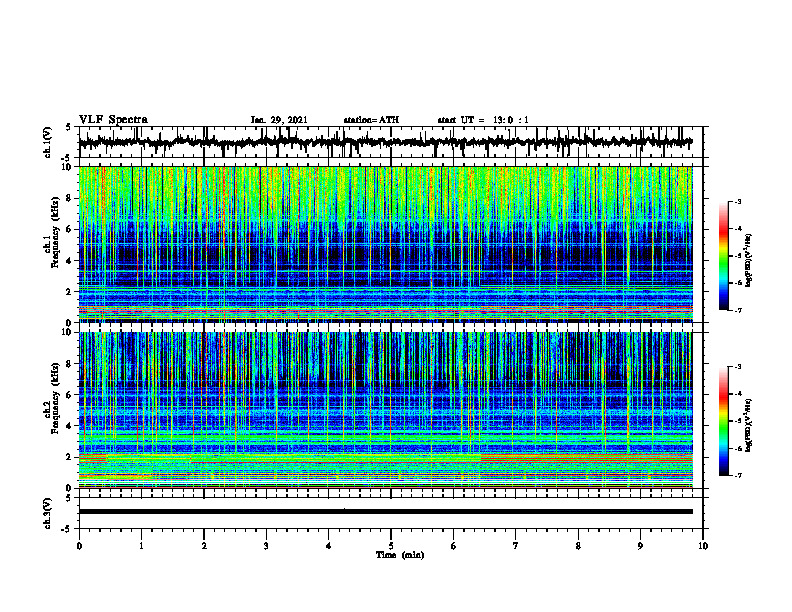Click the ch.2 spectrogram colorbar
The image size is (792, 612).
[x=724, y=421]
